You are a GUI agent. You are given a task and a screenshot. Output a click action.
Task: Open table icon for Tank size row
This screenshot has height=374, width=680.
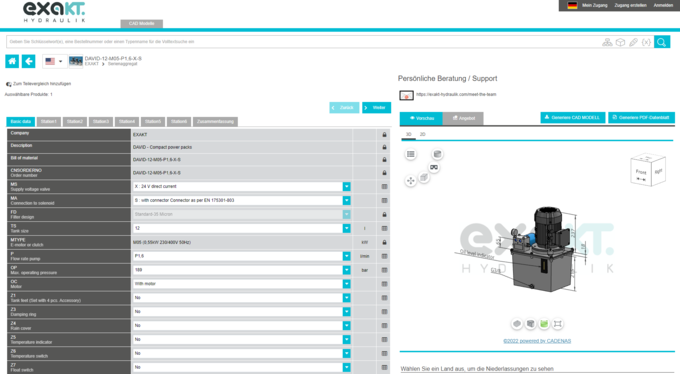(x=384, y=228)
